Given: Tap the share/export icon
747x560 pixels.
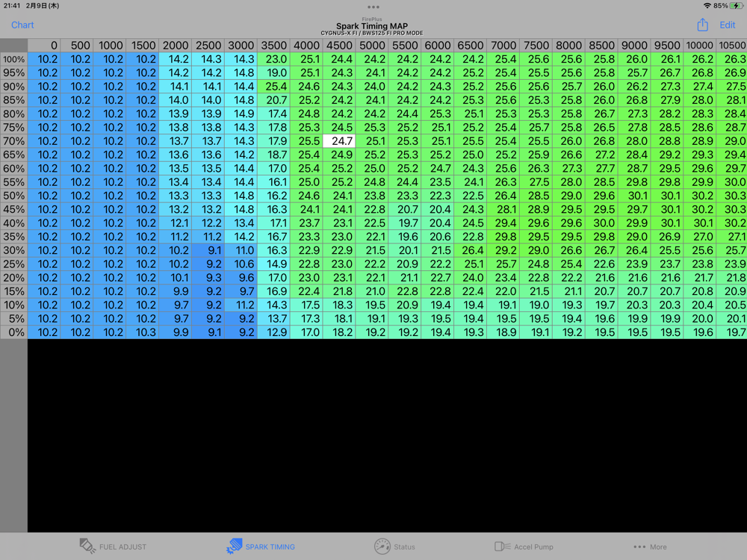Looking at the screenshot, I should (x=702, y=25).
